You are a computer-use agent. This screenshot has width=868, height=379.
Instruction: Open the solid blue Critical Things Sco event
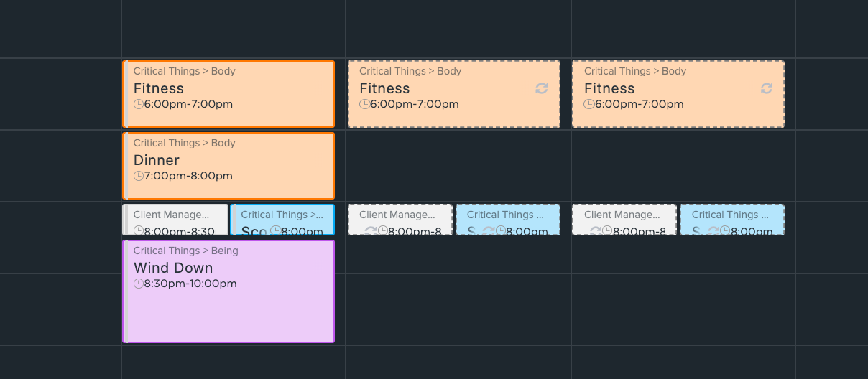click(x=283, y=220)
